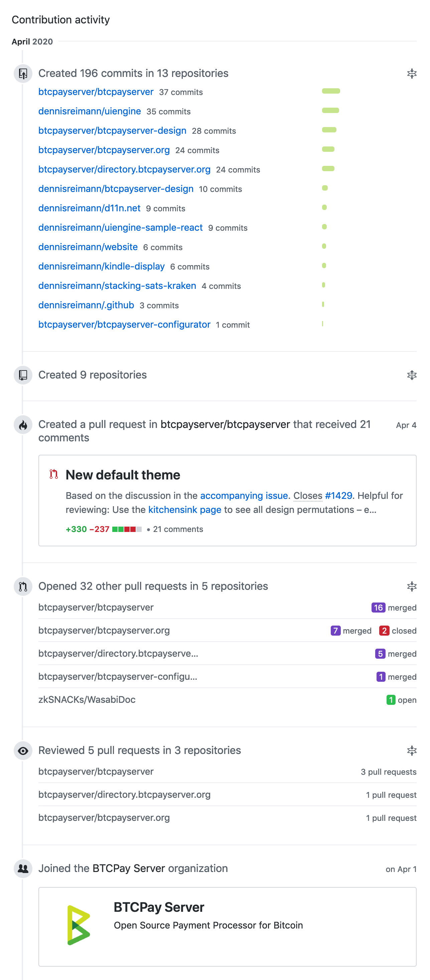Click the people icon for Joined organization
The height and width of the screenshot is (980, 430).
tap(23, 869)
